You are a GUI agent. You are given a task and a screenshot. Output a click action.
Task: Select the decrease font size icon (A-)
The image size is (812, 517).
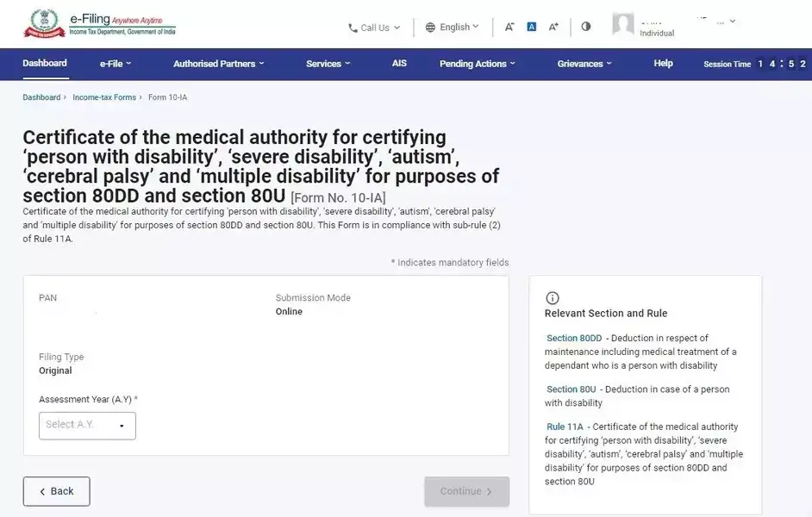pyautogui.click(x=509, y=27)
